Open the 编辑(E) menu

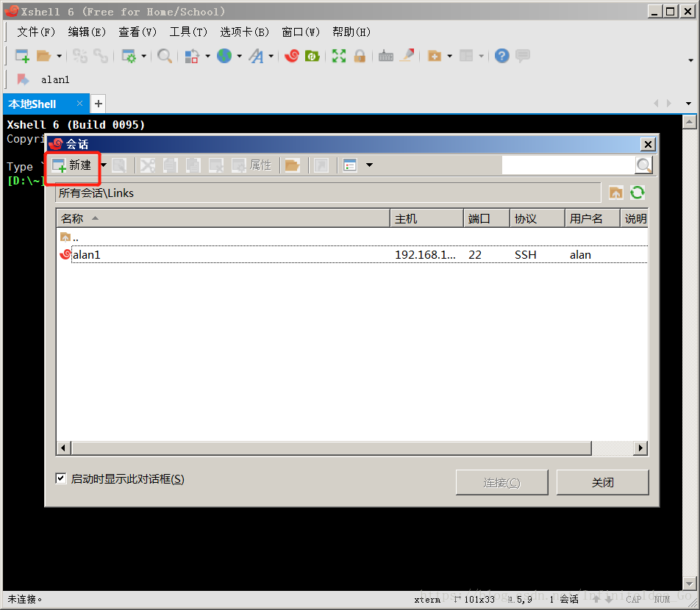87,32
